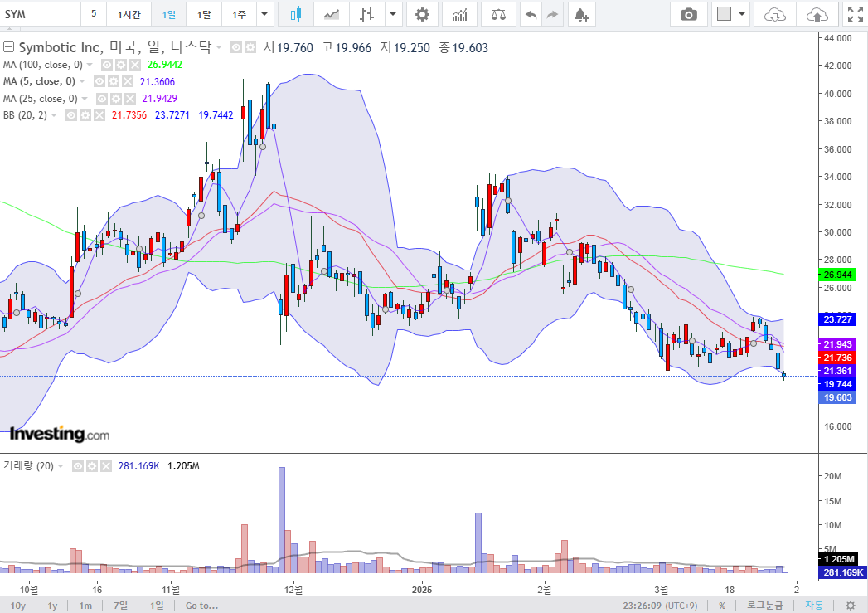Remove the MA 25 indicator with X

[x=130, y=99]
